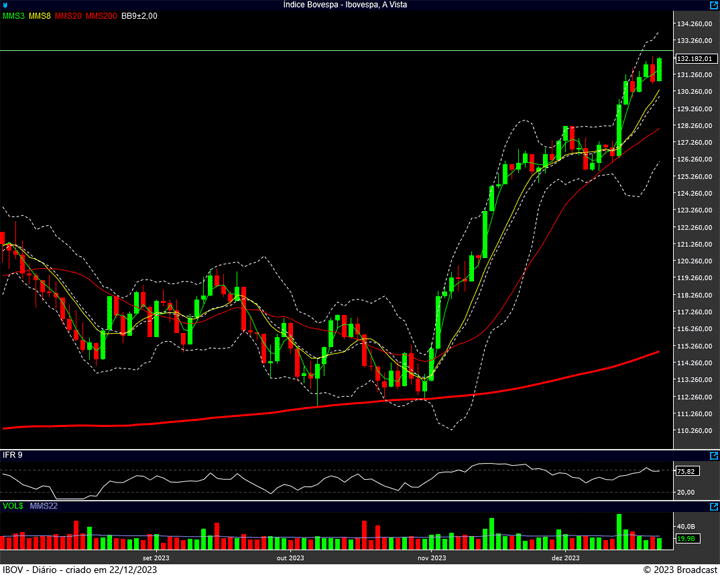
Task: Click the 'out 2023' date axis label
Action: pos(290,558)
